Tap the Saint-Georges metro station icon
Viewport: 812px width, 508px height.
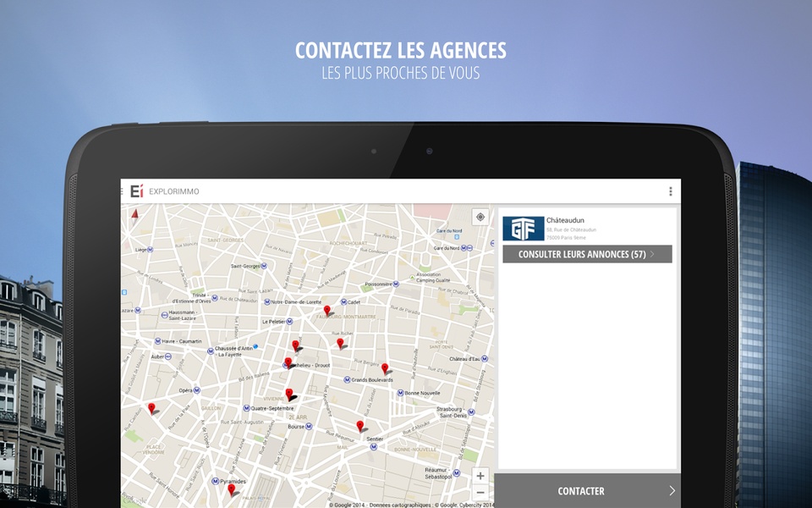pyautogui.click(x=264, y=266)
